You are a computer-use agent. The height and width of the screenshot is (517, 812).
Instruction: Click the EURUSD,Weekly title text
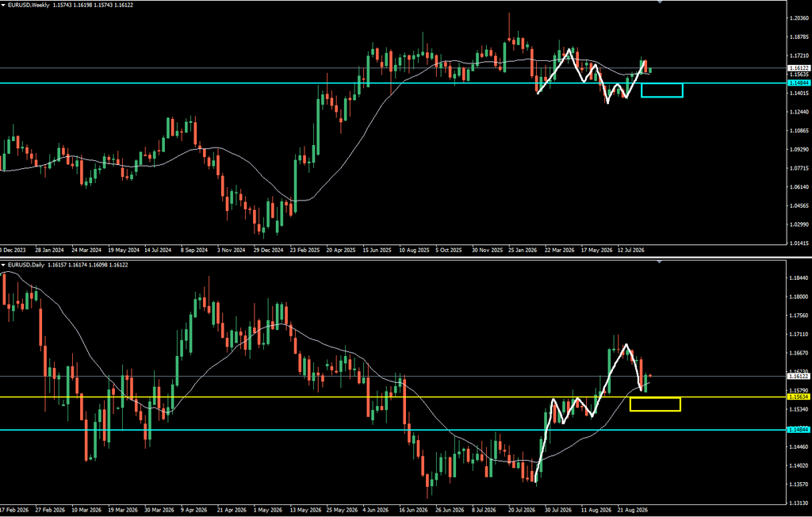point(28,4)
